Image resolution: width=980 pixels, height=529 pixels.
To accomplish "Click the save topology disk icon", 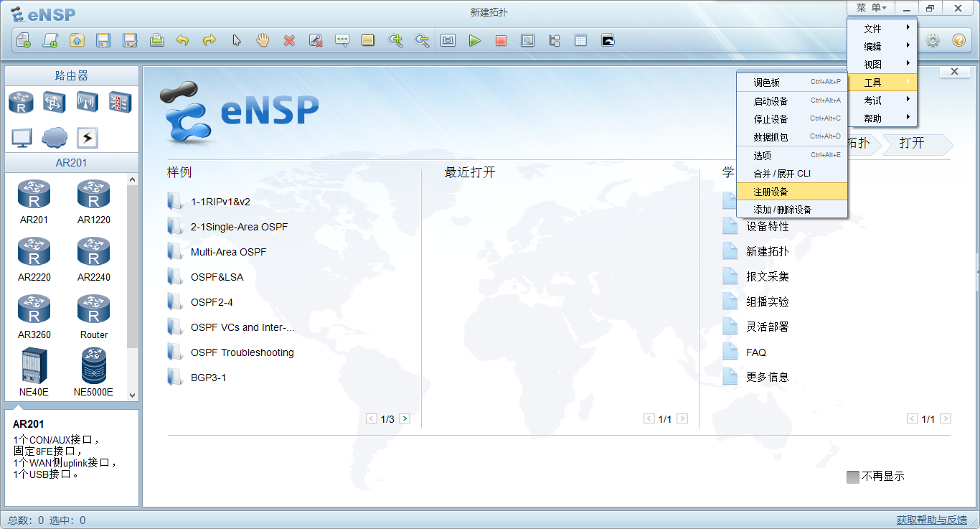I will pyautogui.click(x=103, y=41).
